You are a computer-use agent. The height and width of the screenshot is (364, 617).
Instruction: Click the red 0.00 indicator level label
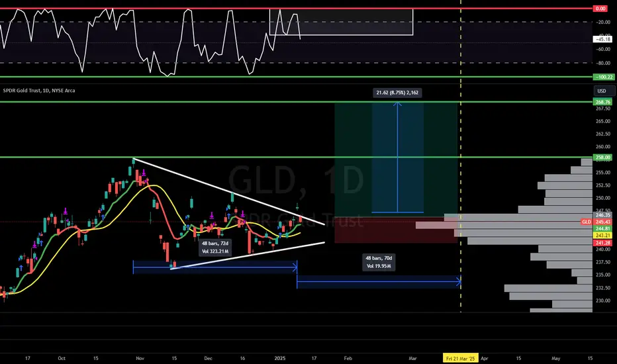click(x=600, y=9)
